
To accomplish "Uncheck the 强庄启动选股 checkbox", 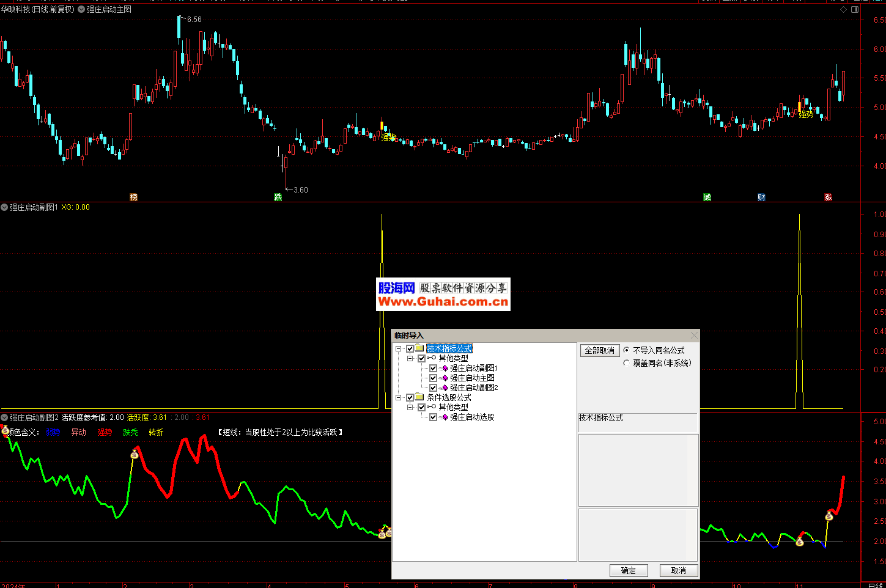I will (x=433, y=417).
